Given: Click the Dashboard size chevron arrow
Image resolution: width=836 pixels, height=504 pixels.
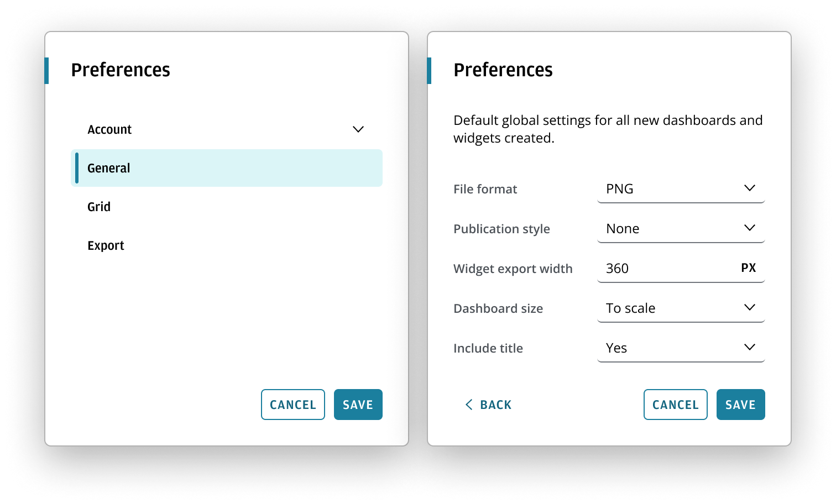Looking at the screenshot, I should (x=750, y=307).
